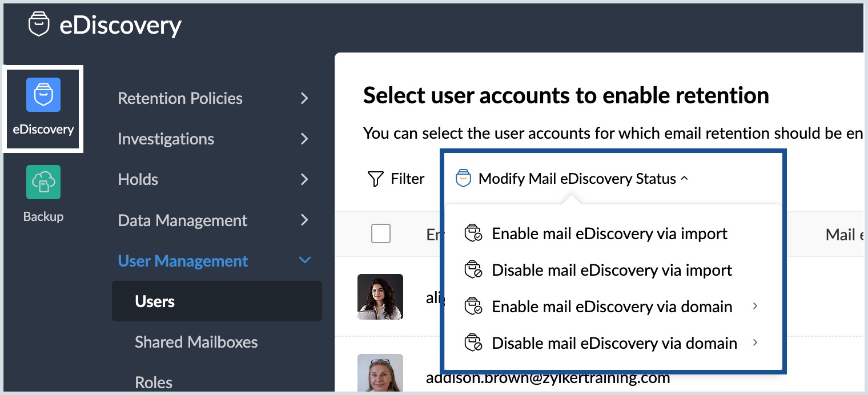Click eDiscovery title text in header

tap(120, 25)
